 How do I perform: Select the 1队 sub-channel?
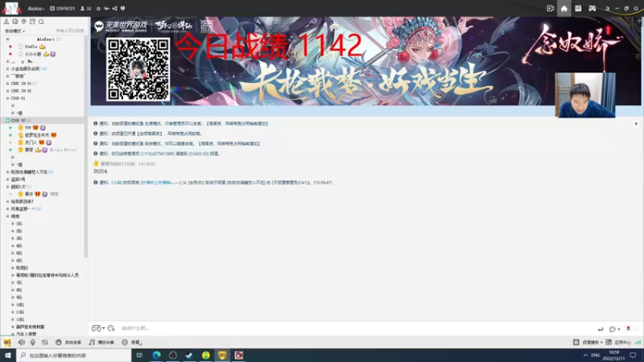coord(19,224)
